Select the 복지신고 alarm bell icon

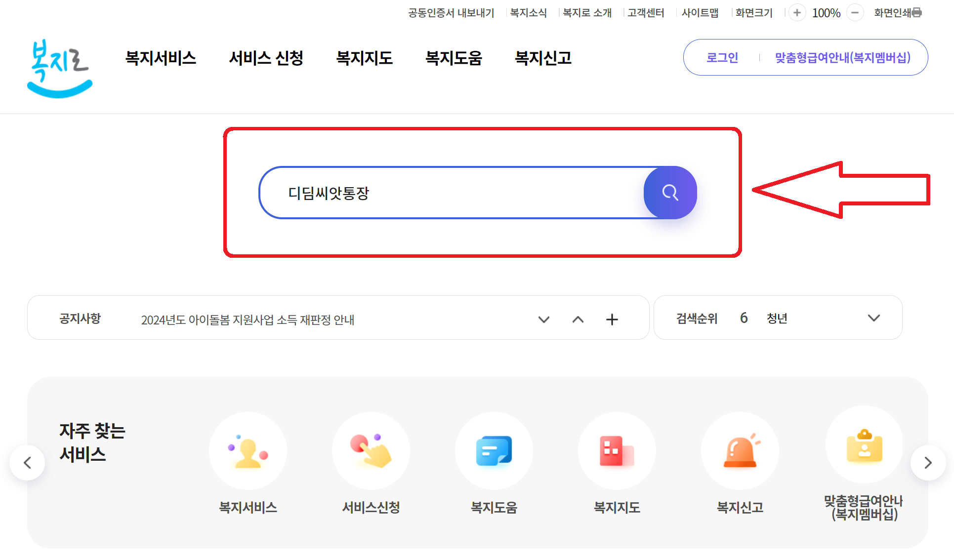[740, 450]
